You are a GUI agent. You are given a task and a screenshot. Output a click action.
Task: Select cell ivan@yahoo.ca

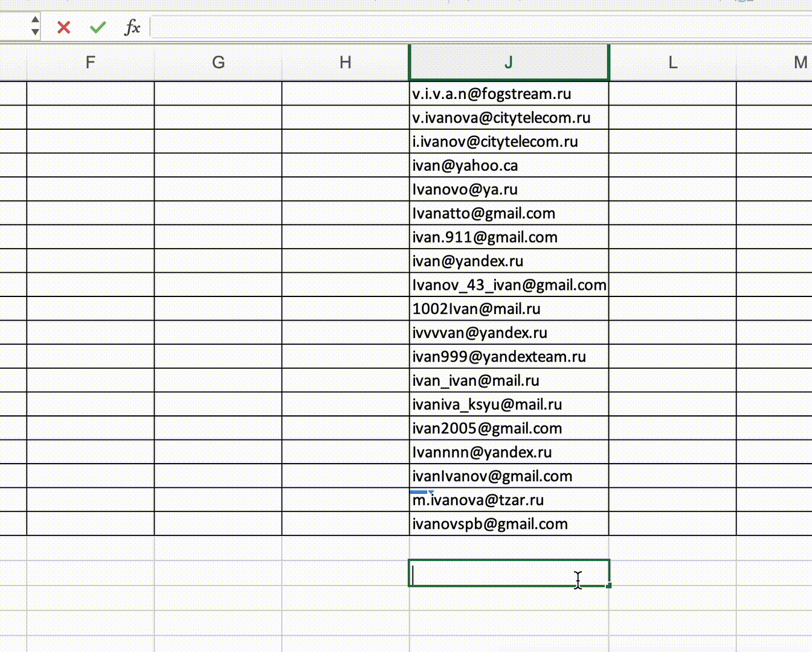pyautogui.click(x=509, y=165)
